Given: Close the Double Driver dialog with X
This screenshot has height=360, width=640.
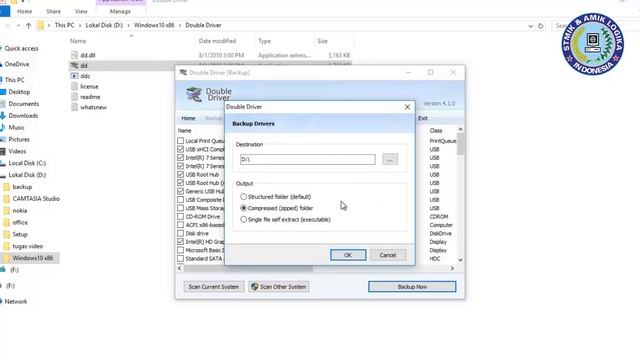Looking at the screenshot, I should tap(407, 107).
